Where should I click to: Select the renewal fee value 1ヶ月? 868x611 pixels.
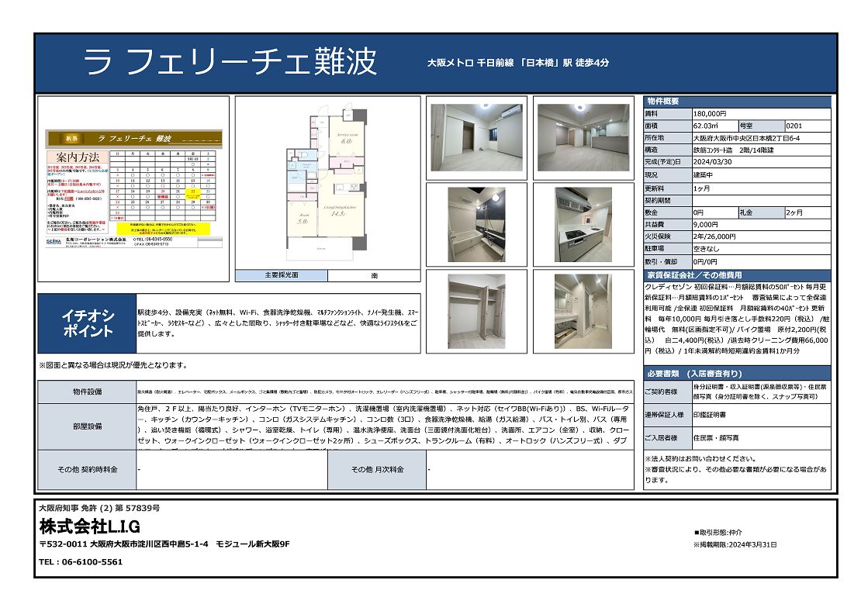pyautogui.click(x=701, y=188)
